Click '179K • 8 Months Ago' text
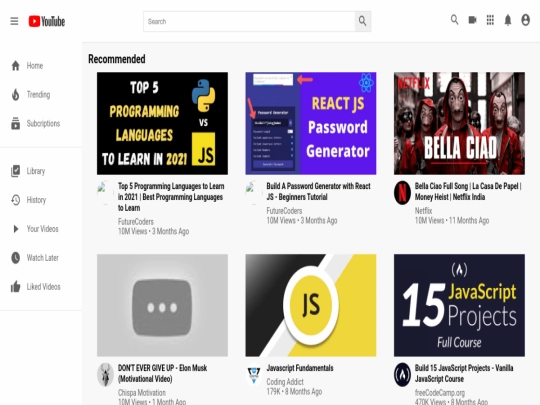Screen dimensions: 540x405 (294, 392)
